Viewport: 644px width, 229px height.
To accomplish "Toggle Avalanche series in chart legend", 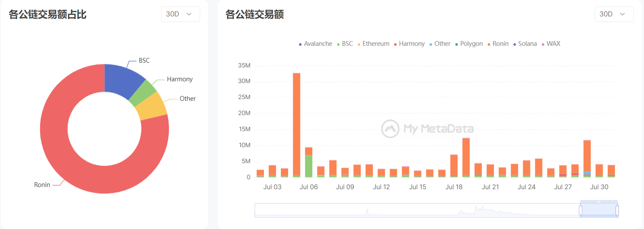I will [315, 44].
